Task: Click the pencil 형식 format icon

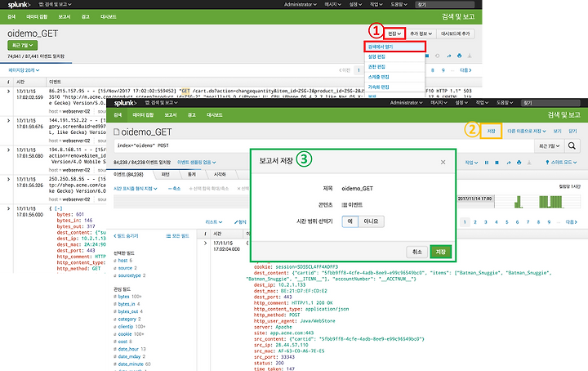Action: click(x=240, y=222)
